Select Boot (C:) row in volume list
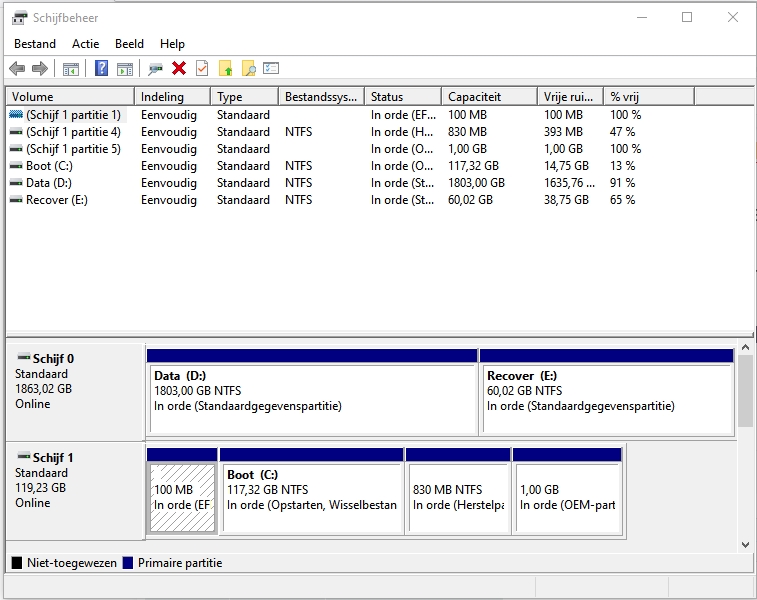 [50, 166]
